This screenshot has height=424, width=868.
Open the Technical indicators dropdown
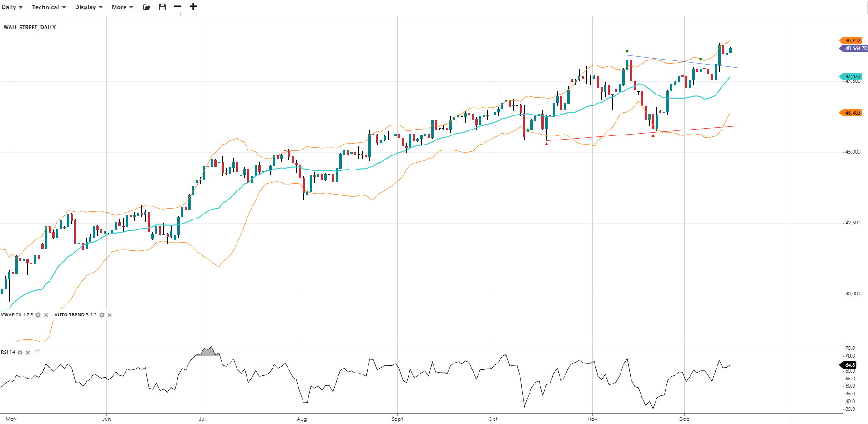point(49,7)
